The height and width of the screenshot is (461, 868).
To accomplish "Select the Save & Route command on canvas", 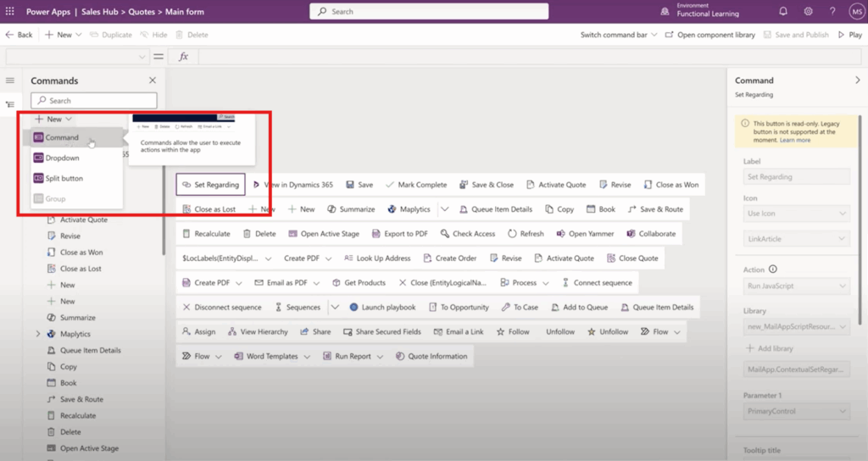I will [655, 209].
